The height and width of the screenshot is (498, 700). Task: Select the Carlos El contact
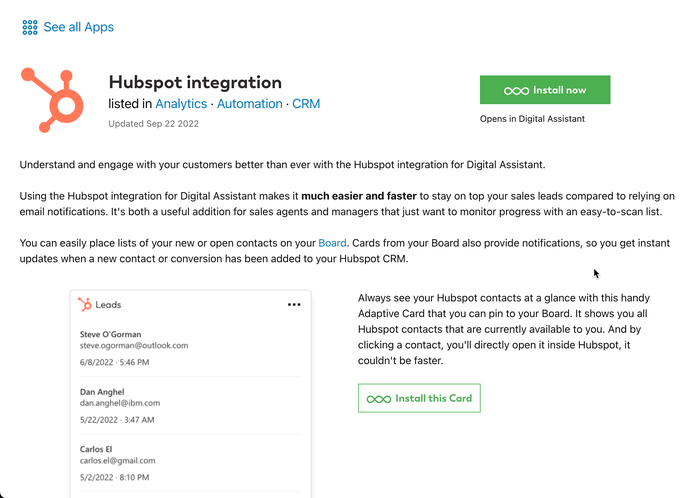point(96,449)
